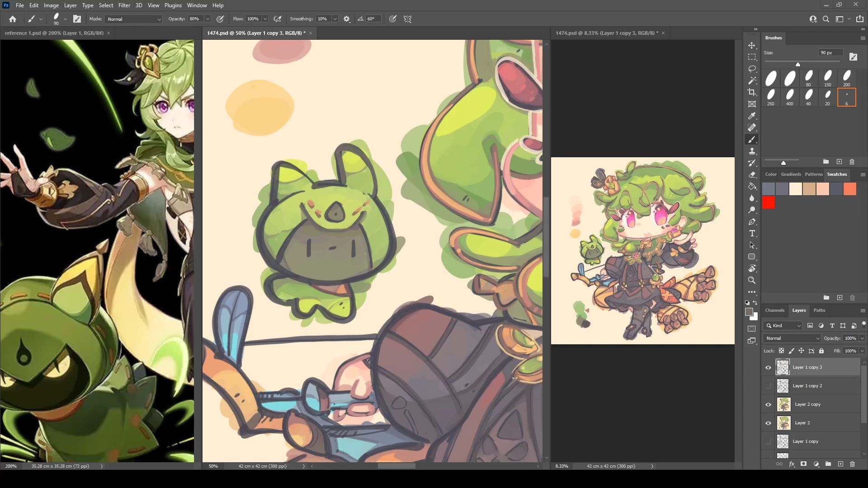Hide Layer 1 copy 3 visibility
This screenshot has height=488, width=868.
click(768, 367)
